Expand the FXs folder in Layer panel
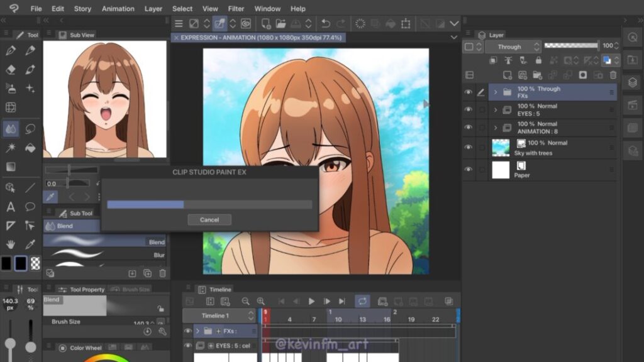Screen dimensions: 644x362 pyautogui.click(x=496, y=92)
